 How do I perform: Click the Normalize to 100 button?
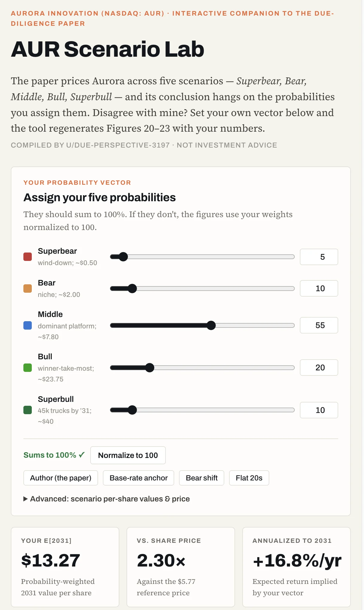[128, 455]
